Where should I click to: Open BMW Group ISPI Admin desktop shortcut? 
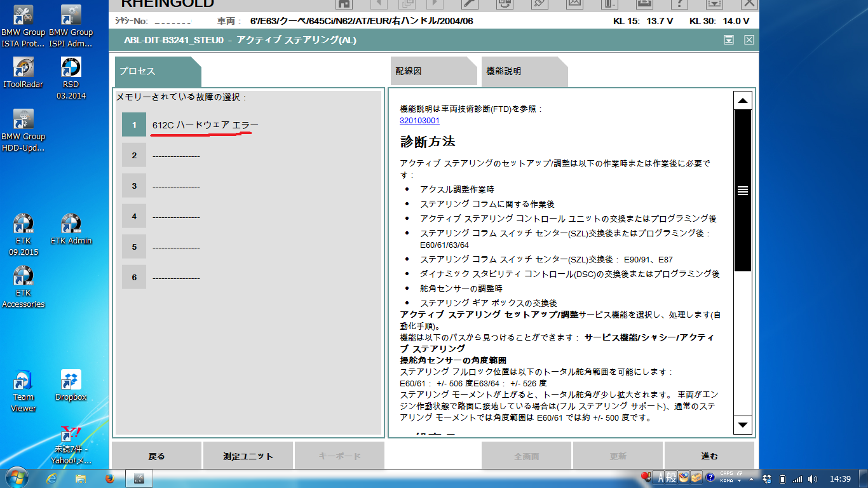click(x=71, y=26)
